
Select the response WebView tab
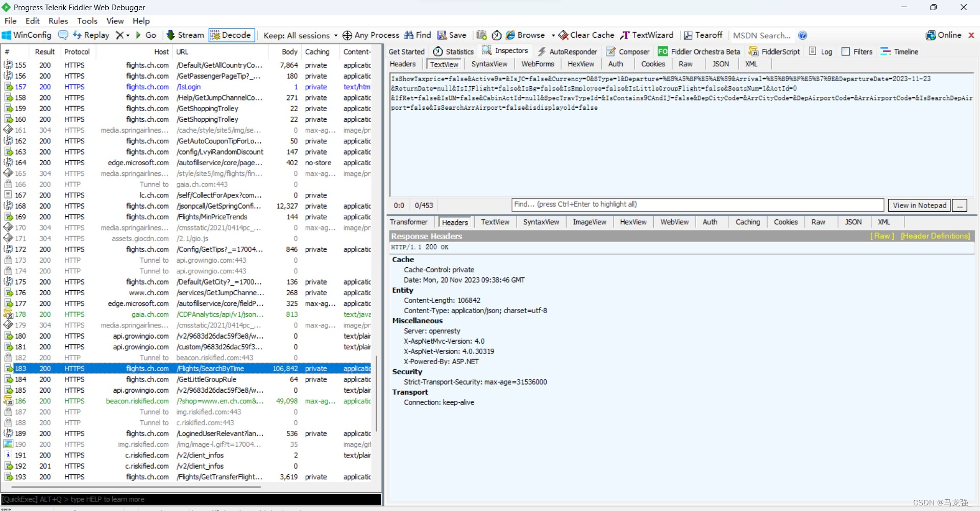(x=674, y=222)
